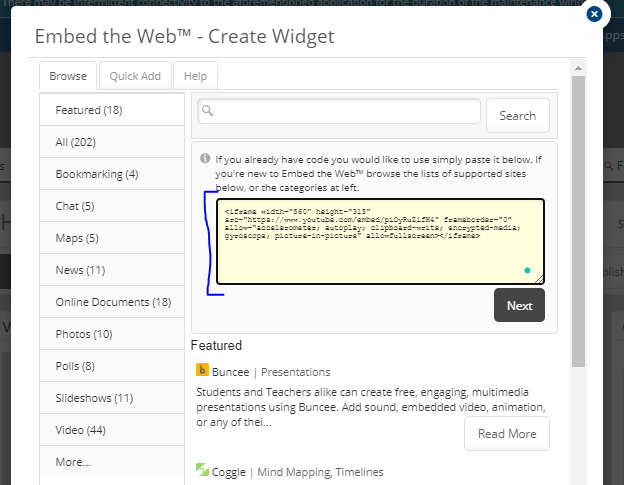624x485 pixels.
Task: Click the Next button
Action: point(519,305)
